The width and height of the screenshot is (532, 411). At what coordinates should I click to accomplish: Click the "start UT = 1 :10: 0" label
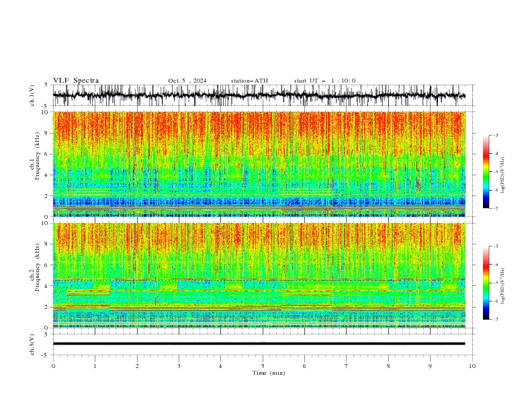click(324, 81)
